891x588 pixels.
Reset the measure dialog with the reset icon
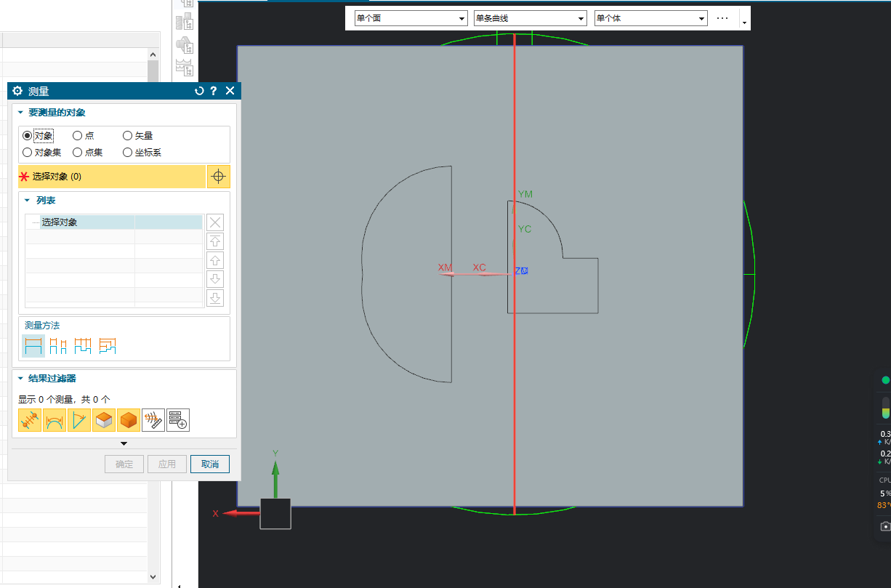click(199, 91)
